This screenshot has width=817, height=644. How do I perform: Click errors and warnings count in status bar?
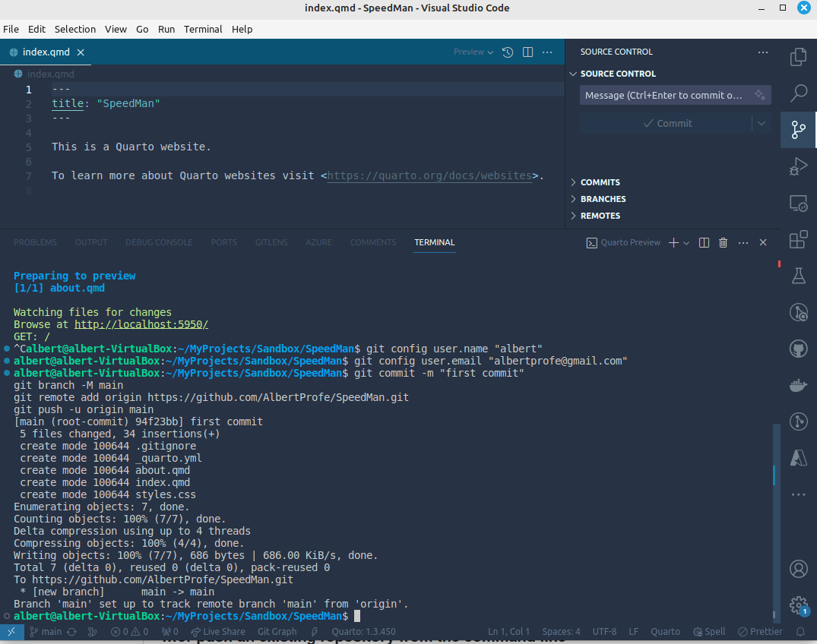[130, 632]
